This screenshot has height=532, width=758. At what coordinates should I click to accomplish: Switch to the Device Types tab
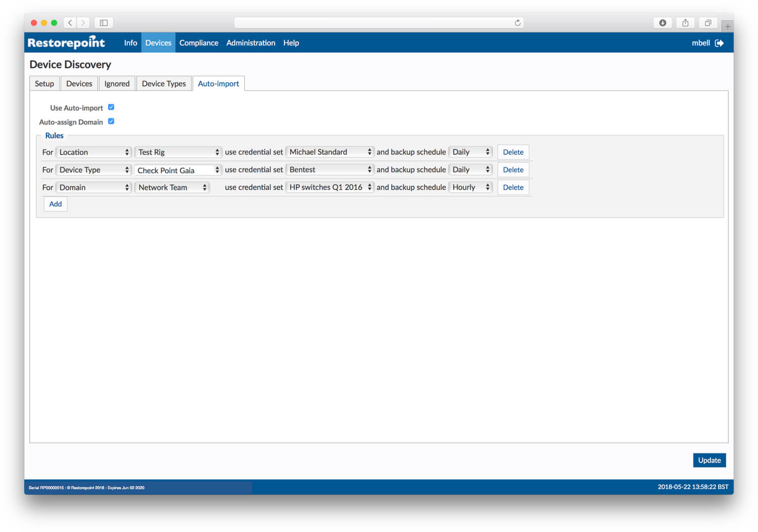tap(164, 83)
